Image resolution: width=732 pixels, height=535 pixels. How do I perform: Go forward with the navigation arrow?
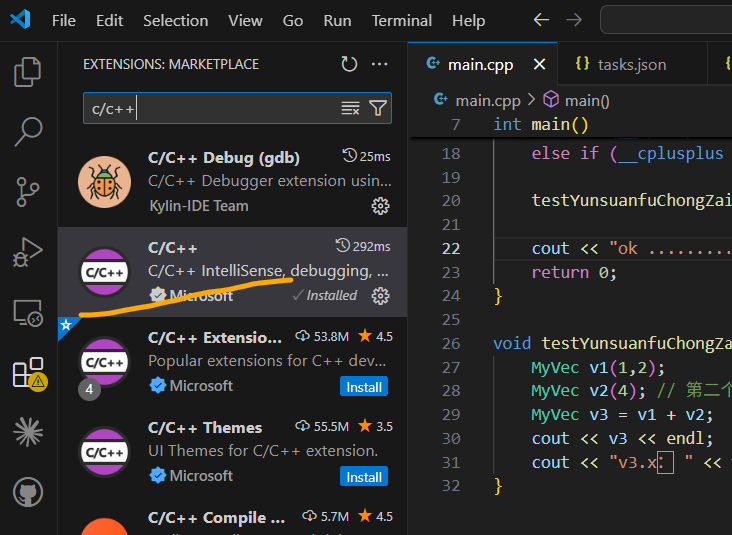(x=574, y=20)
